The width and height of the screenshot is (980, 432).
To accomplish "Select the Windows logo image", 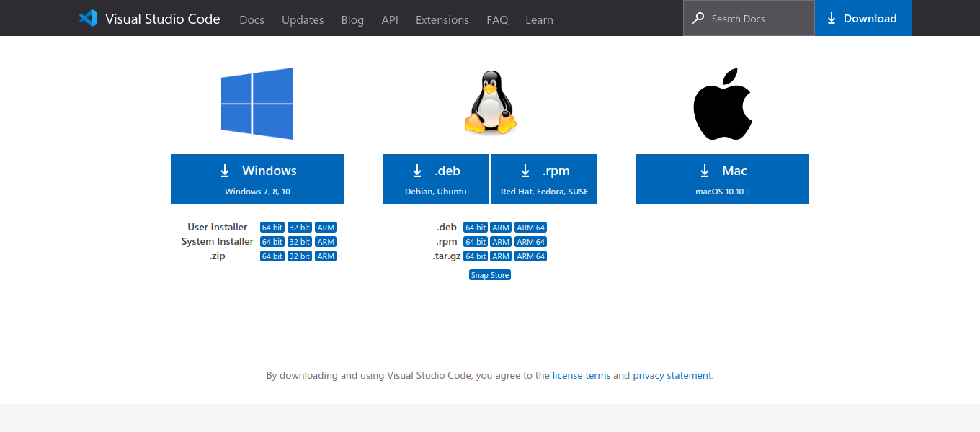I will pyautogui.click(x=257, y=103).
